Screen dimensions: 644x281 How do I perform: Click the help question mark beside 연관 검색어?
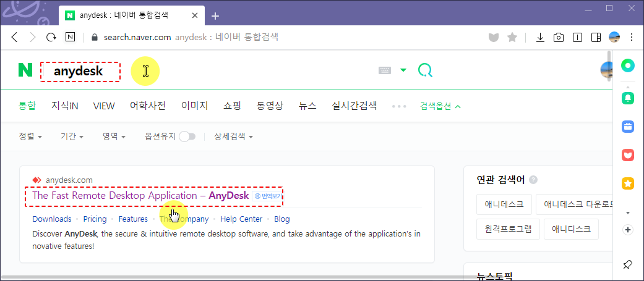click(x=533, y=180)
